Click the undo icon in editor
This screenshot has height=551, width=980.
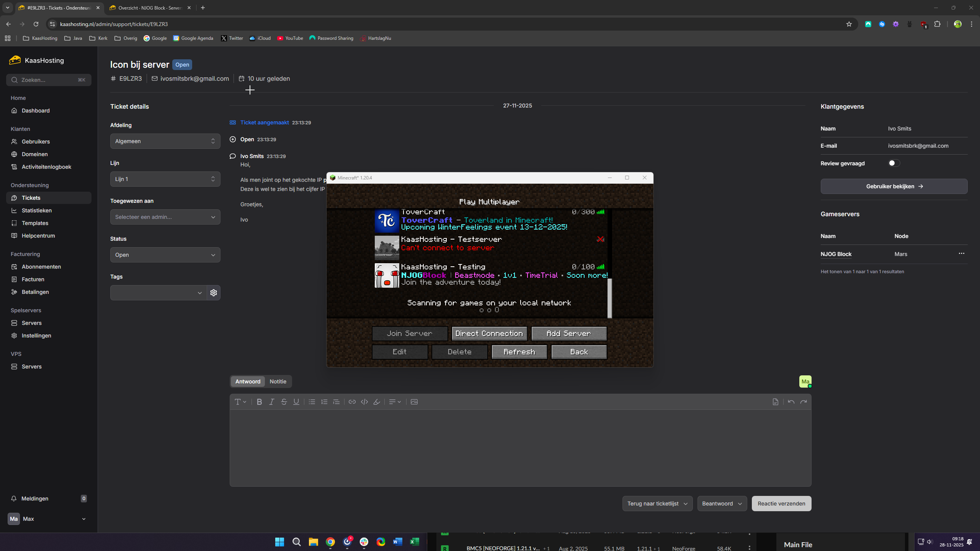[x=791, y=402]
